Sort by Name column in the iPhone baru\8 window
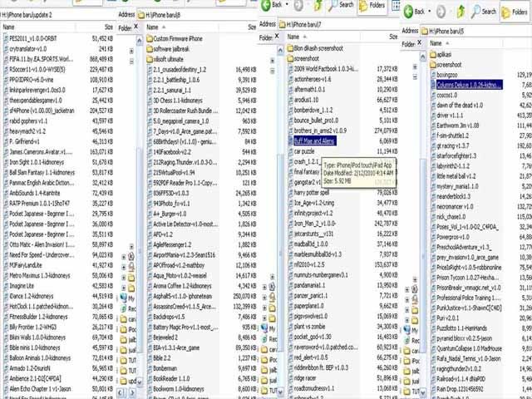Image resolution: width=532 pixels, height=399 pixels. click(182, 27)
